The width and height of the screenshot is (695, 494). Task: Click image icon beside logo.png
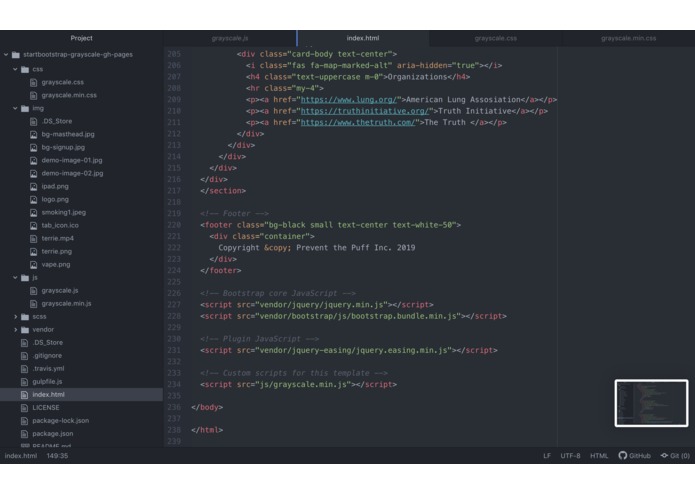pyautogui.click(x=33, y=199)
